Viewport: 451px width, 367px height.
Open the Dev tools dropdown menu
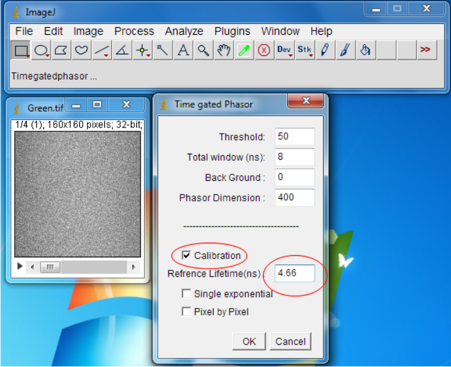tap(284, 50)
